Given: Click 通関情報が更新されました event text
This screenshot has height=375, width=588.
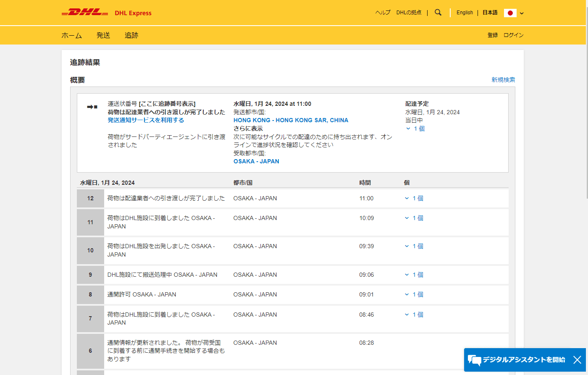Looking at the screenshot, I should point(166,351).
